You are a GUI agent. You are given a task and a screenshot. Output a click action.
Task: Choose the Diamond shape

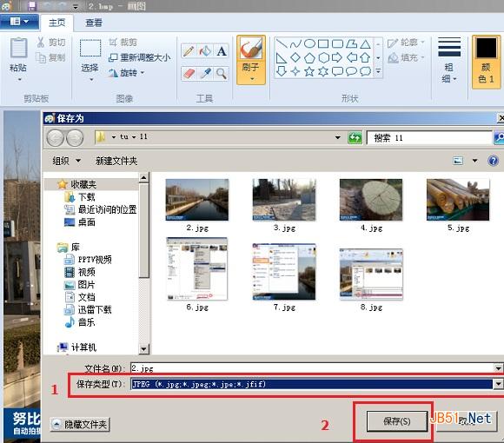(295, 57)
